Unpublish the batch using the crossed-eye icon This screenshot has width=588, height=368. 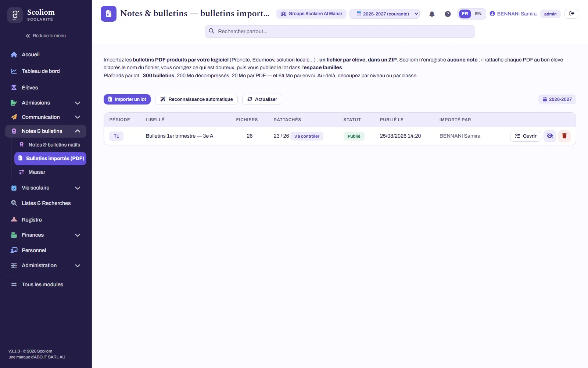[x=550, y=136]
